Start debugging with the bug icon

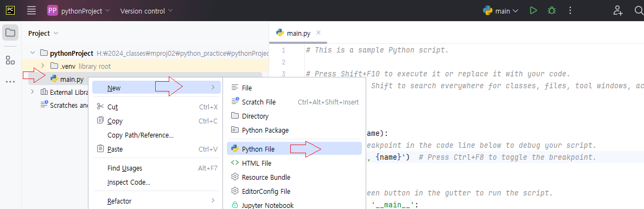click(x=552, y=11)
